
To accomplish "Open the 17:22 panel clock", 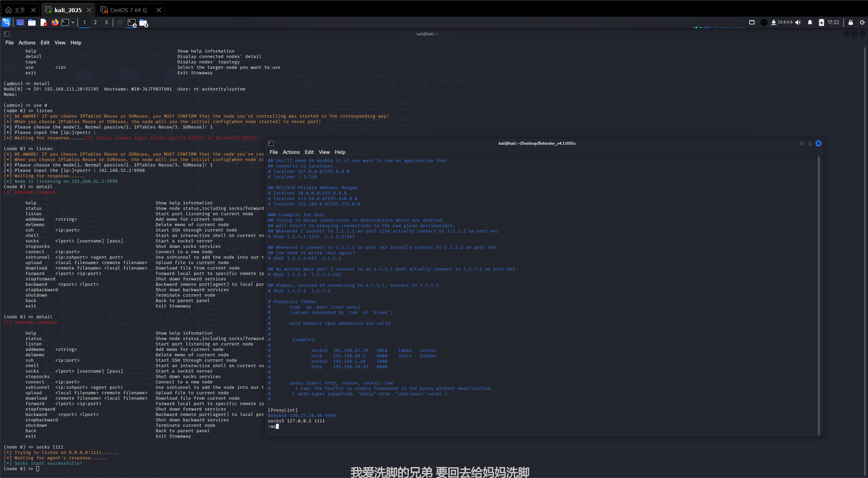I will (833, 22).
